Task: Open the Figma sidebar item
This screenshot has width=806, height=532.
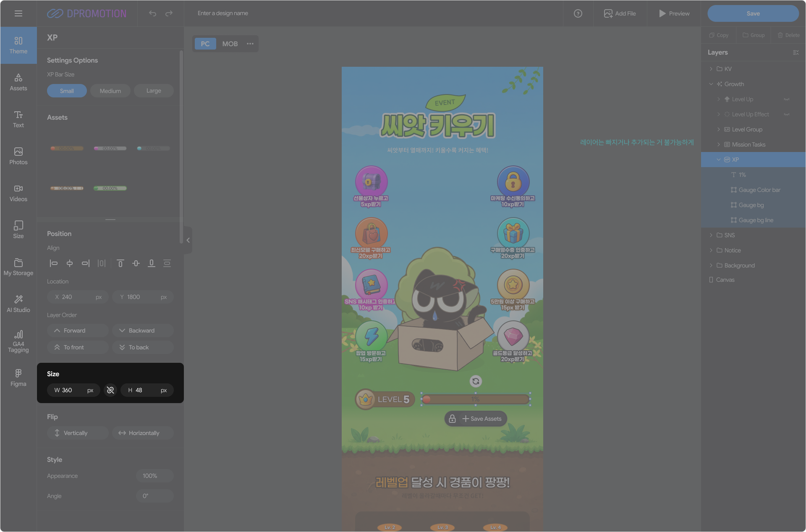Action: (x=18, y=378)
